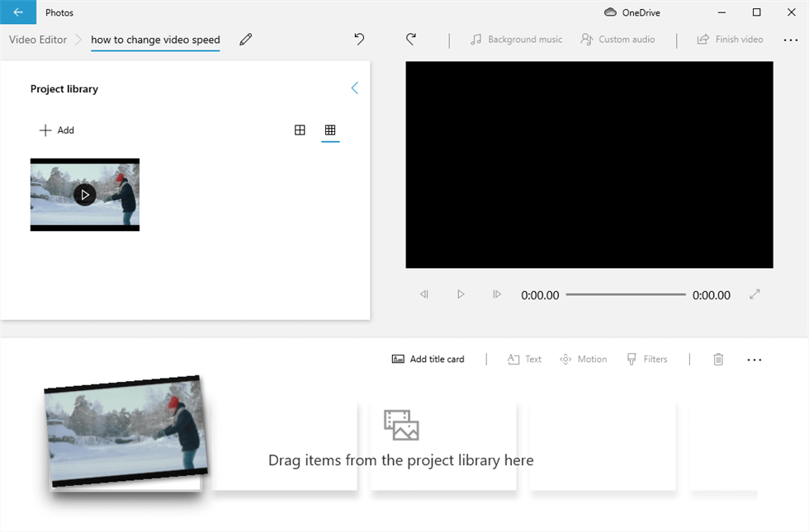809x532 pixels.
Task: Open the Filters tool in storyboard
Action: [647, 360]
